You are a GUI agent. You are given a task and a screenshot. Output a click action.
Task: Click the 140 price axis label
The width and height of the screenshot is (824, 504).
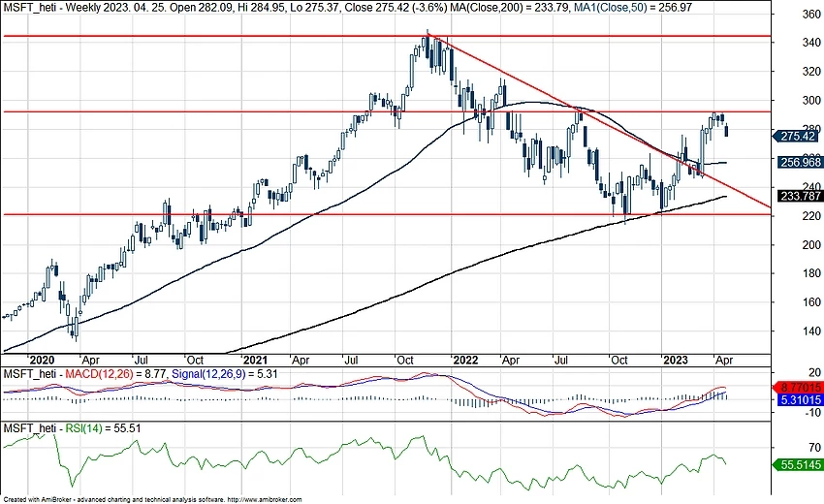click(x=812, y=331)
